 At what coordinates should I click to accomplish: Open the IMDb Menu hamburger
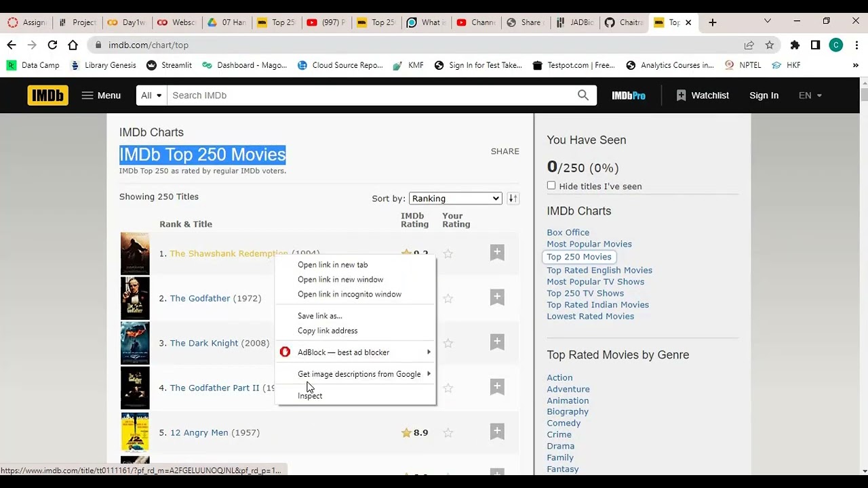tap(101, 96)
